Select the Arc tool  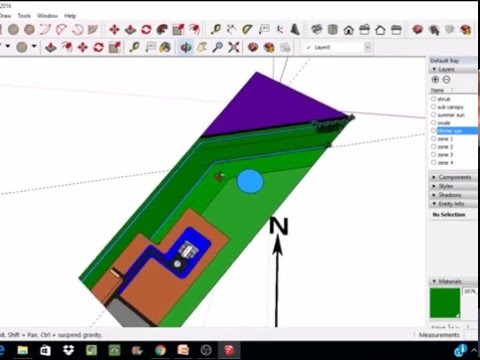[x=45, y=30]
